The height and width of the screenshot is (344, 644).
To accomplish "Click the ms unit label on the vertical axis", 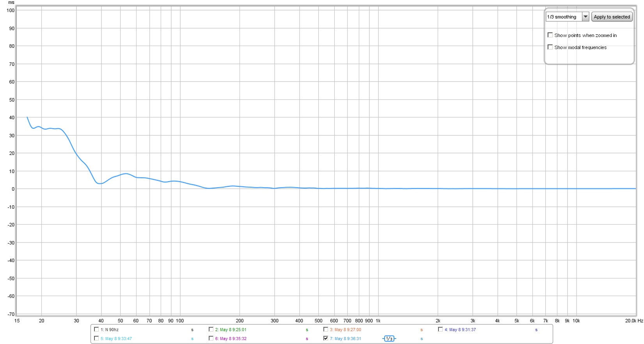I will 11,2.
